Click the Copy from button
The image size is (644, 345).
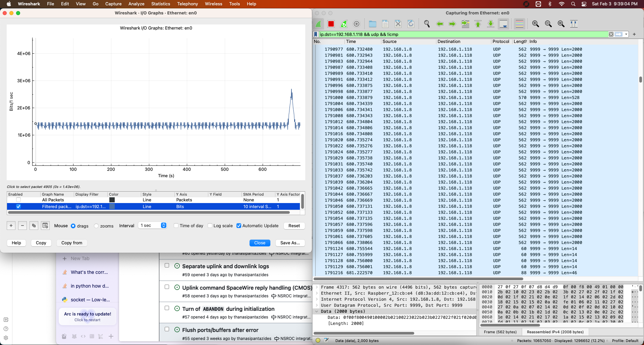pyautogui.click(x=72, y=243)
